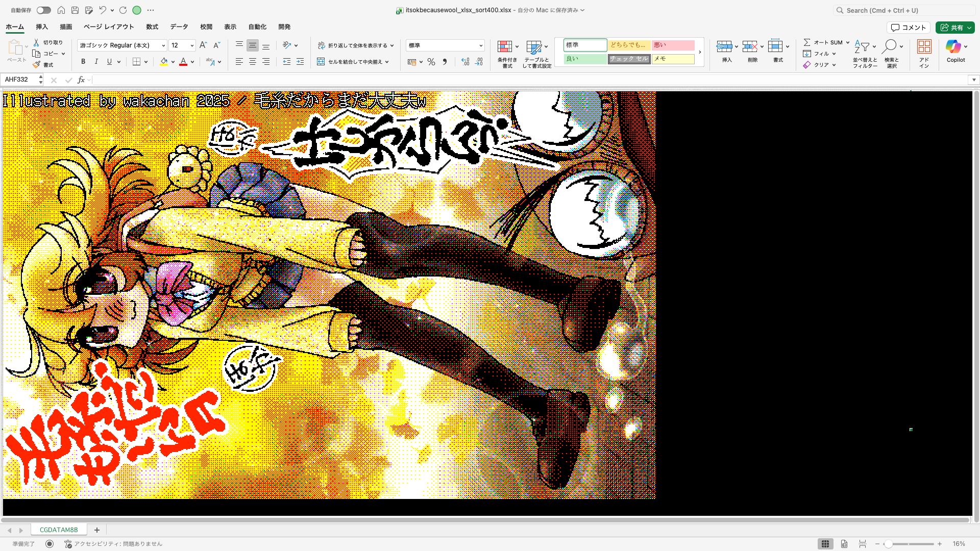This screenshot has width=980, height=551.
Task: Open the コメント panel
Action: [x=909, y=28]
